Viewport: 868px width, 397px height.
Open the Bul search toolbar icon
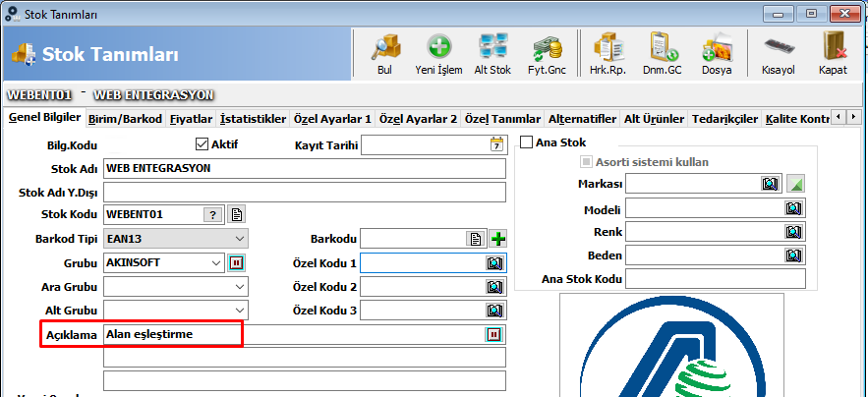(x=384, y=54)
